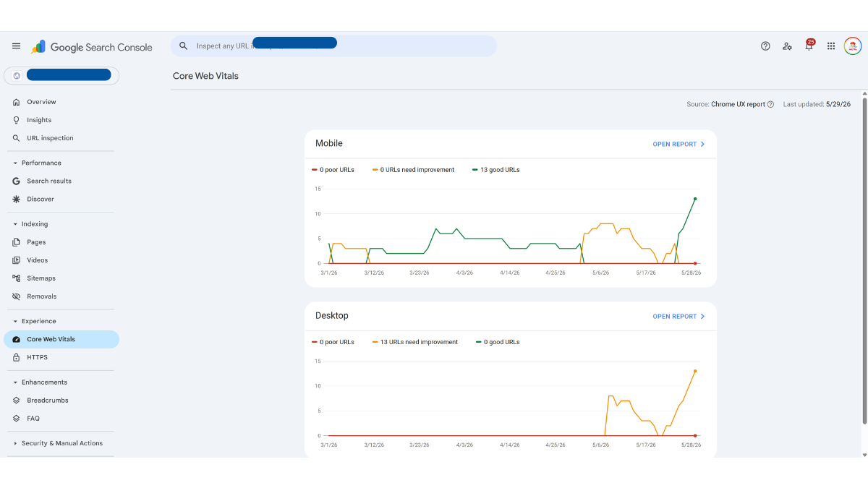The width and height of the screenshot is (868, 488).
Task: Click Desktop chart orange endpoint at 13
Action: [695, 371]
